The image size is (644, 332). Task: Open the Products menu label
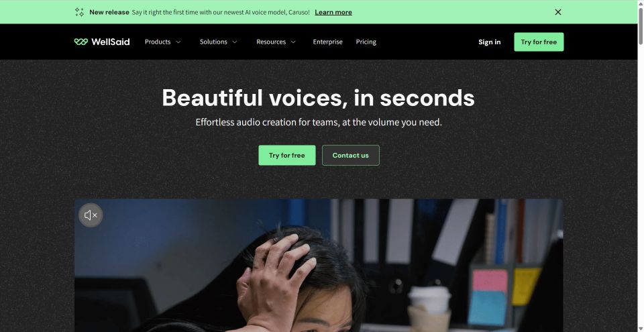[158, 42]
